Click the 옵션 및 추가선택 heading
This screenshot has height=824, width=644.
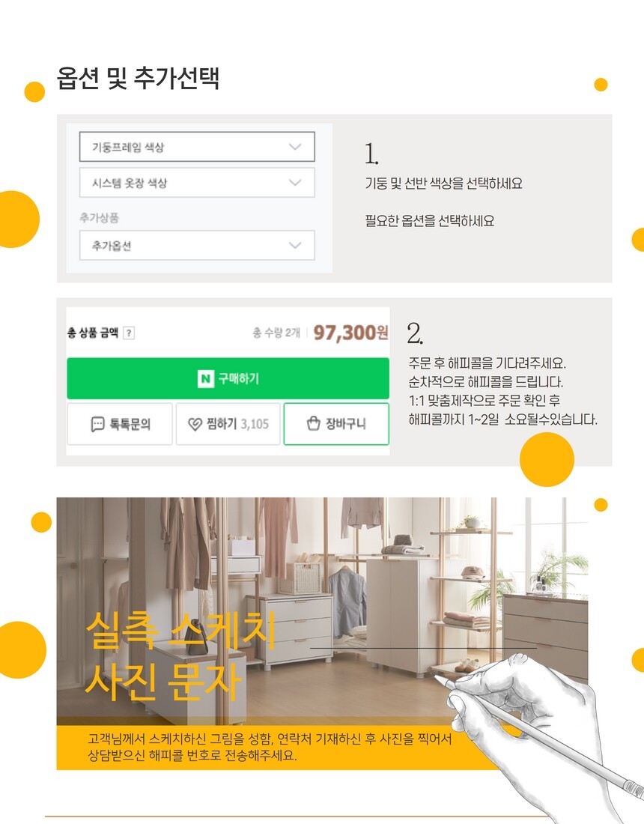[138, 79]
